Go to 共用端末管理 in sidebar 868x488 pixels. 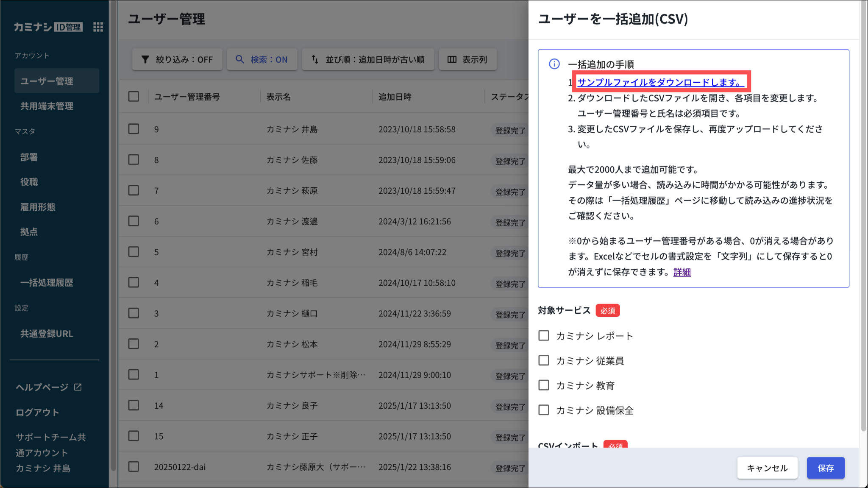47,106
